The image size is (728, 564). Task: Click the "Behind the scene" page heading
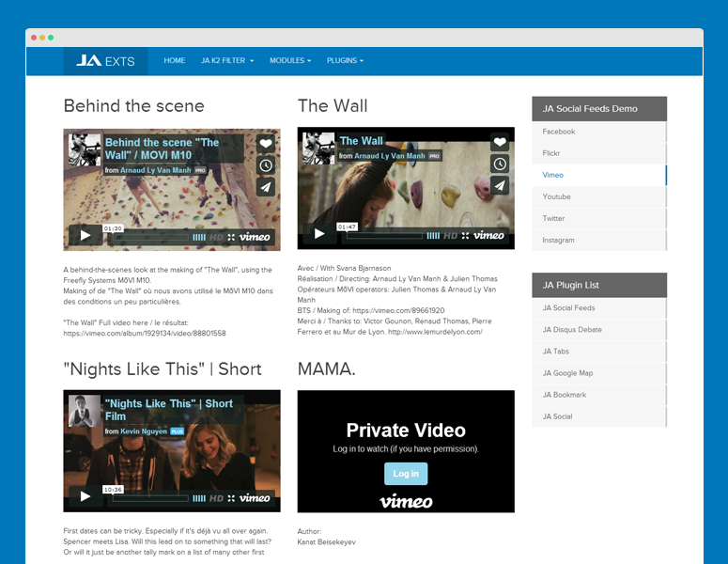point(133,106)
